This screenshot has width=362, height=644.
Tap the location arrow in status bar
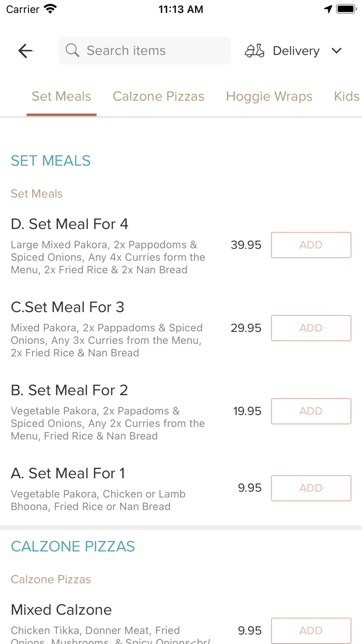point(328,9)
